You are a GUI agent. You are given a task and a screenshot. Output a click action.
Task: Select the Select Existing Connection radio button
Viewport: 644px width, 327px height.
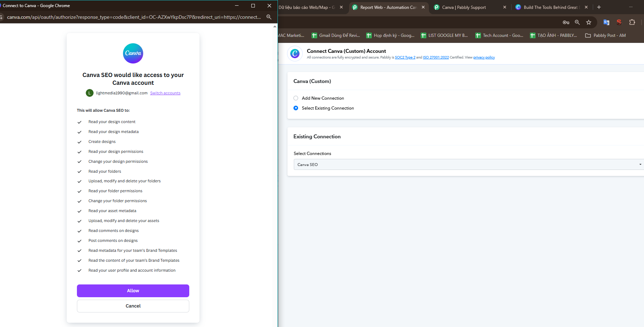point(296,108)
